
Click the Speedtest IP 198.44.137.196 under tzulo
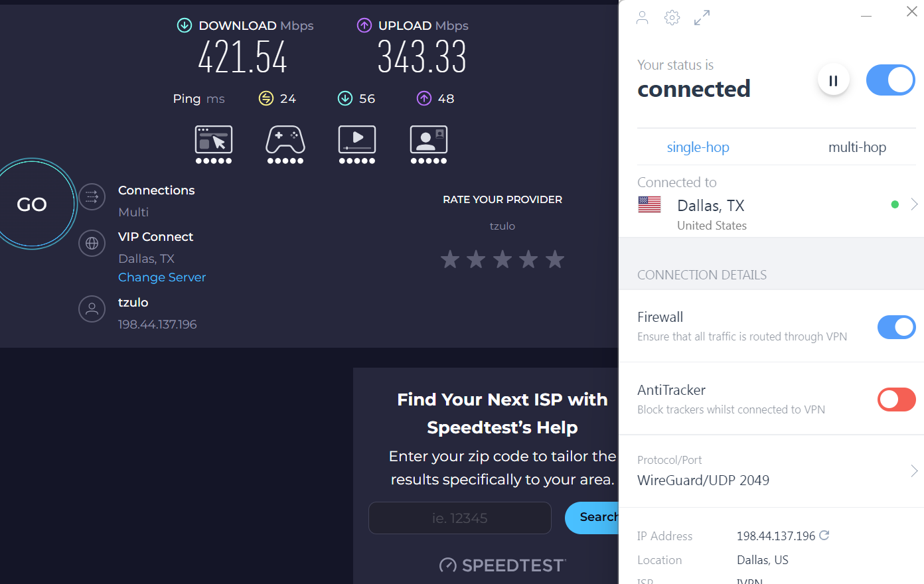pyautogui.click(x=157, y=325)
